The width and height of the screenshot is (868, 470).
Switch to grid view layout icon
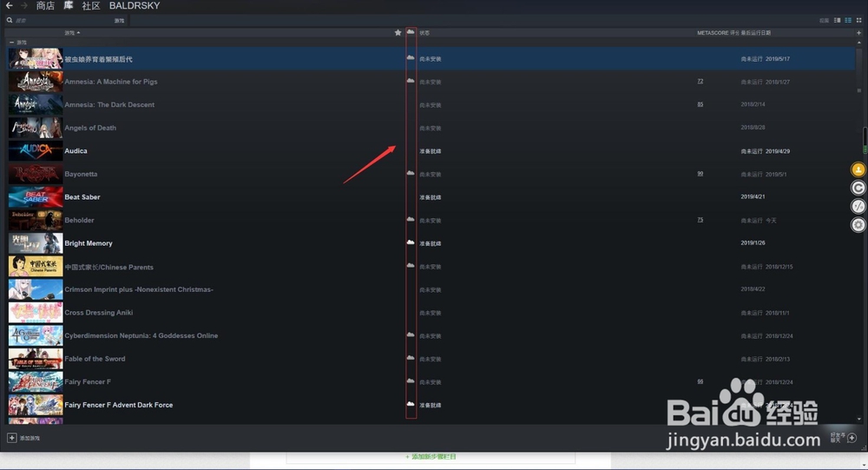858,21
